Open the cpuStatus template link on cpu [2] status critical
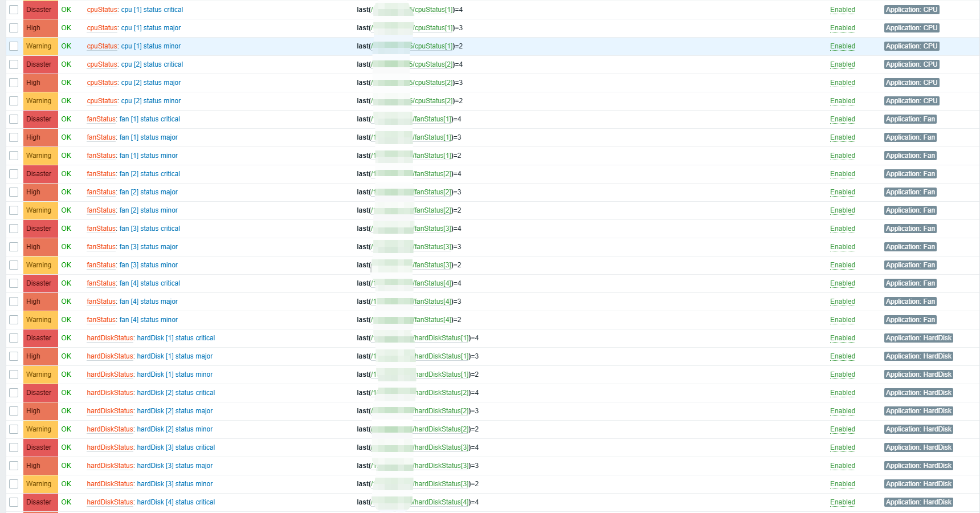The width and height of the screenshot is (980, 513). pos(101,64)
